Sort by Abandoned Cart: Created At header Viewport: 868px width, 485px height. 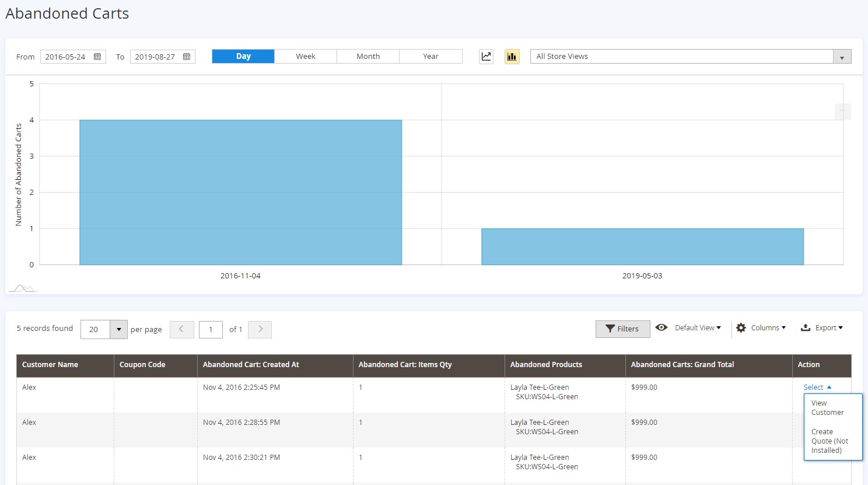tap(275, 365)
